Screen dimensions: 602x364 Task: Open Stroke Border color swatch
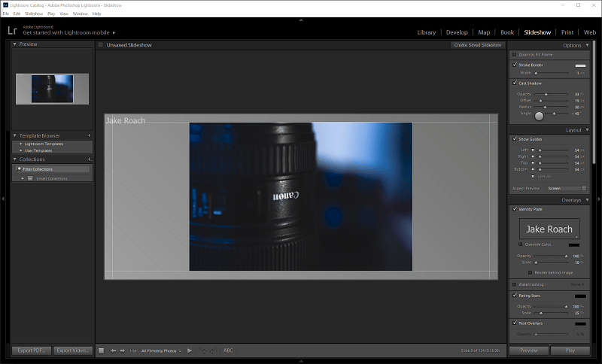(x=580, y=65)
